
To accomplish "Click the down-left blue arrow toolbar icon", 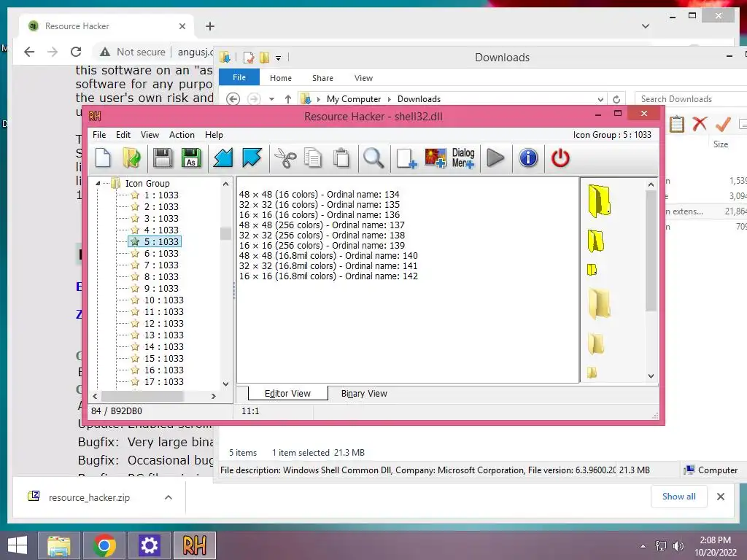I will (x=223, y=158).
